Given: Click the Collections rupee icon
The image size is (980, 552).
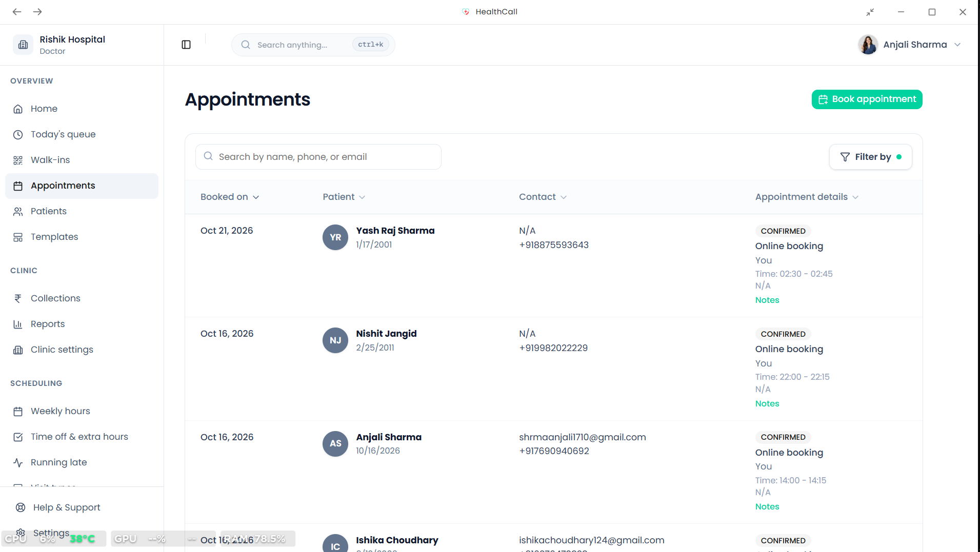Looking at the screenshot, I should click(18, 298).
